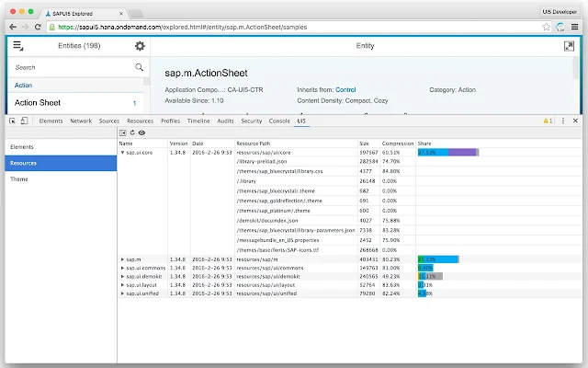Reload the page with refresh icon
This screenshot has width=588, height=368.
38,27
